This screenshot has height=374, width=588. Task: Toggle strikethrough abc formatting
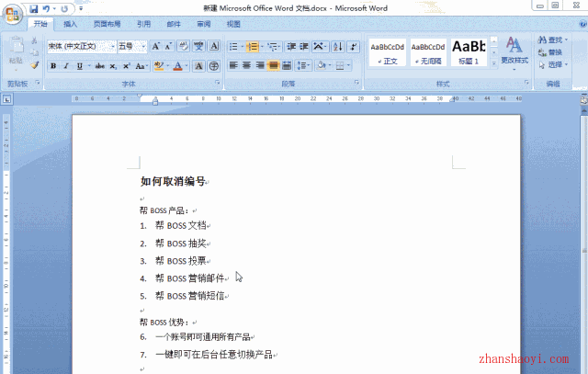[x=100, y=66]
